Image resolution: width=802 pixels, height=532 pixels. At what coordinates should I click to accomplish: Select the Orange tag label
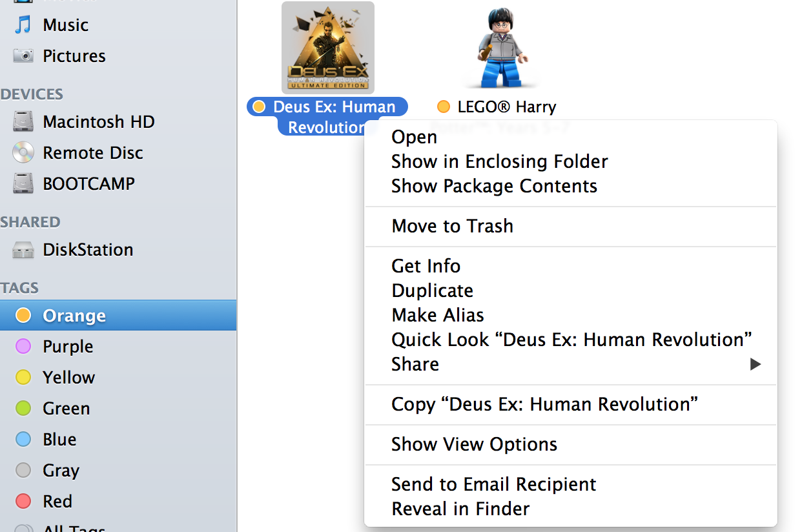[x=74, y=316]
